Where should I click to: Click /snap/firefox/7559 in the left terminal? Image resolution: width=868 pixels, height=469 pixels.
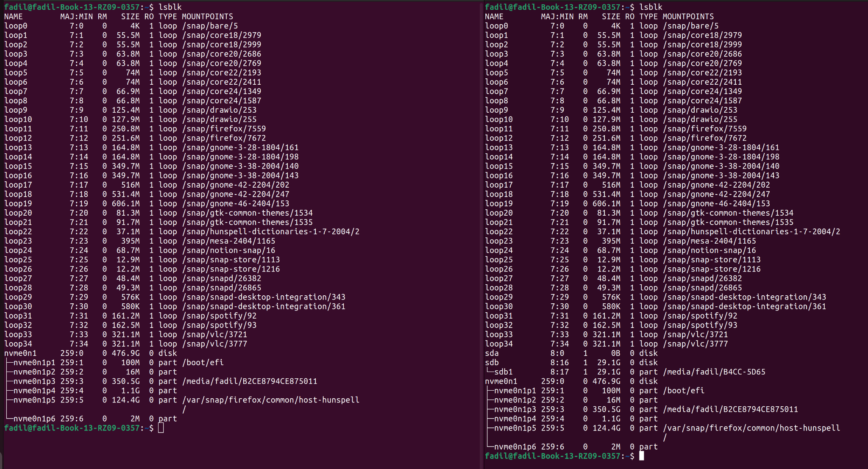coord(224,129)
